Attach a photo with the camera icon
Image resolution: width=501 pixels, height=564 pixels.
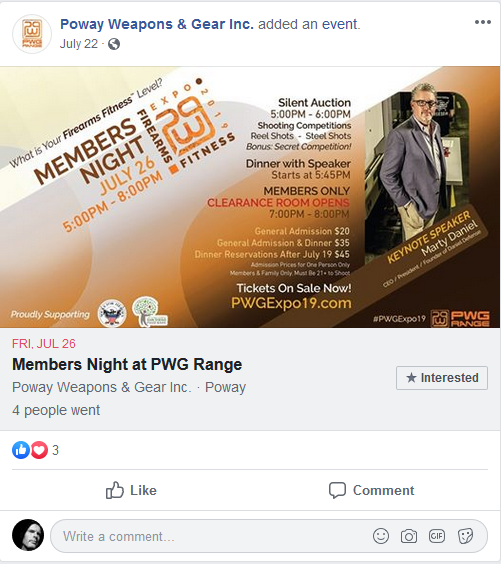coord(409,536)
